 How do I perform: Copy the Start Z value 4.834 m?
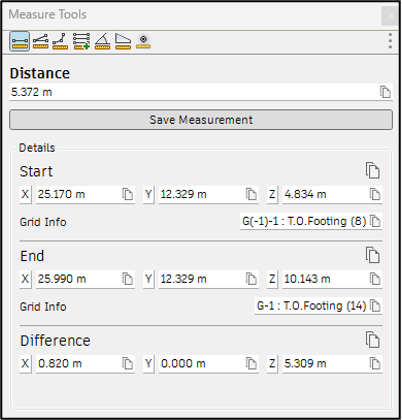pos(375,194)
